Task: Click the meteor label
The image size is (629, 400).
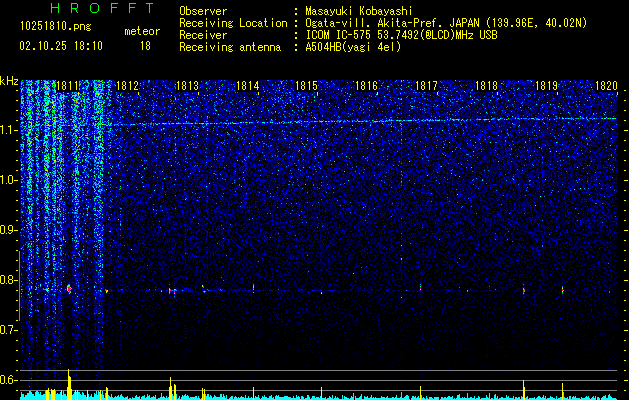Action: 142,31
